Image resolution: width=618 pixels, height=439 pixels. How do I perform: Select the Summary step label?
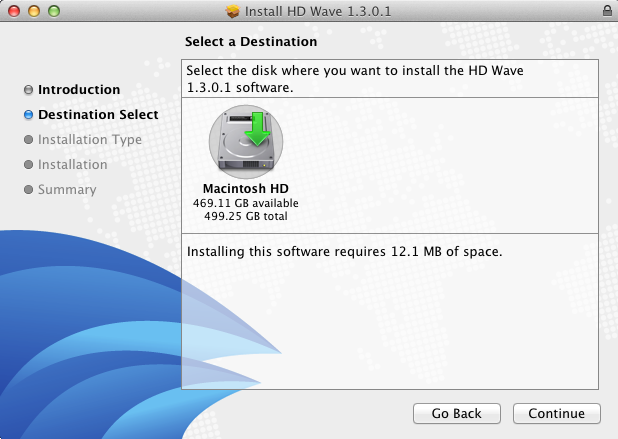(x=67, y=190)
